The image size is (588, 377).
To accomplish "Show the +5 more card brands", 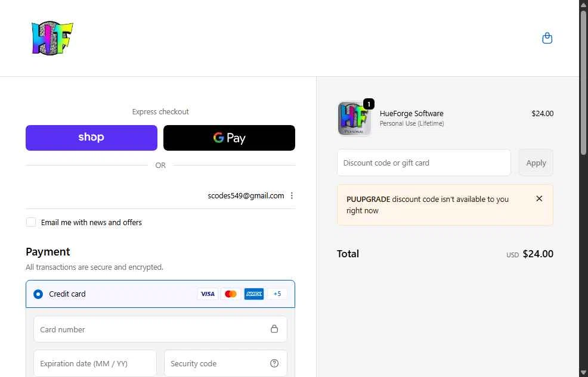I will tap(277, 294).
